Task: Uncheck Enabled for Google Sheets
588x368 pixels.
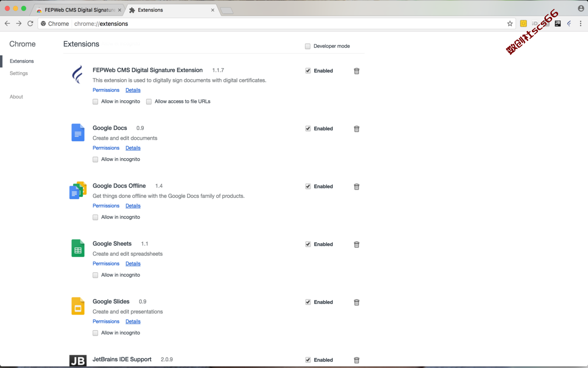Action: (308, 244)
